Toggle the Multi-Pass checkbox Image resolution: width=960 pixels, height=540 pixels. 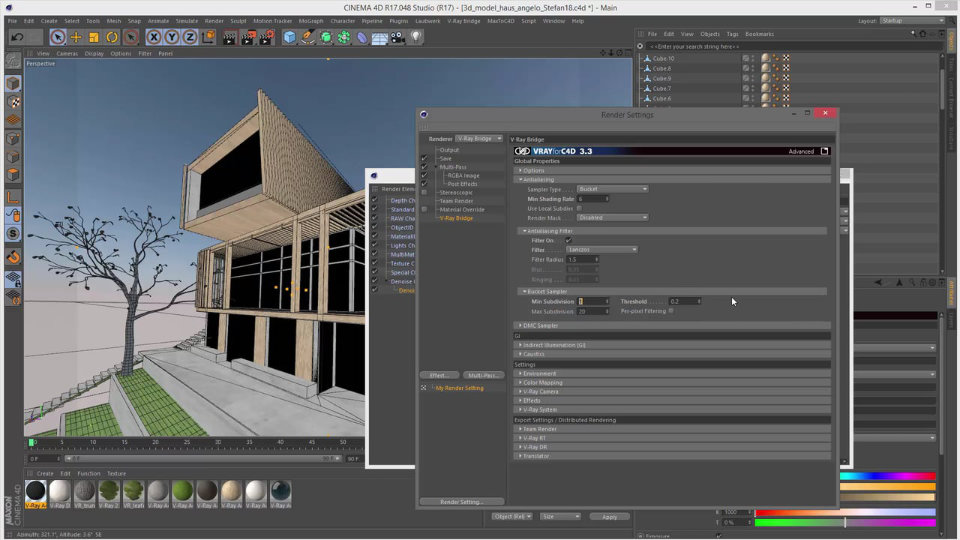click(424, 167)
